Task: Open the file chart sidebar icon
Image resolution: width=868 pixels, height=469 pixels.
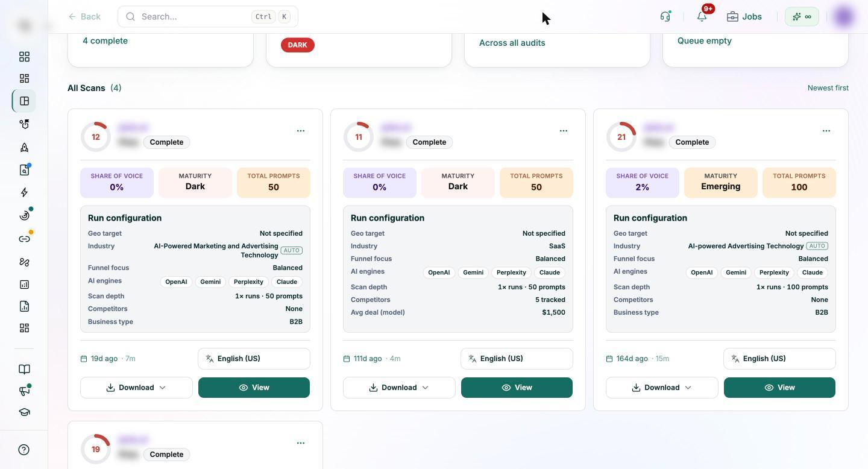Action: (24, 306)
